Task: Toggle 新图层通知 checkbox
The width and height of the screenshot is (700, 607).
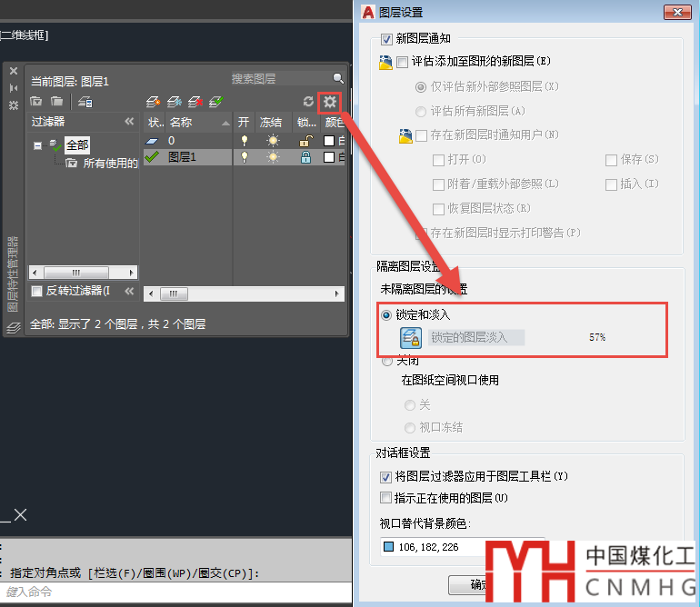Action: coord(386,39)
